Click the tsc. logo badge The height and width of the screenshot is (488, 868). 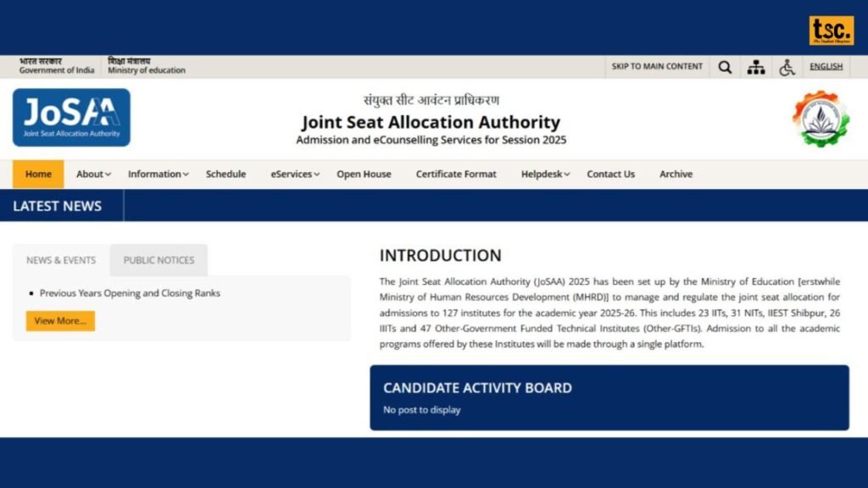[x=831, y=30]
